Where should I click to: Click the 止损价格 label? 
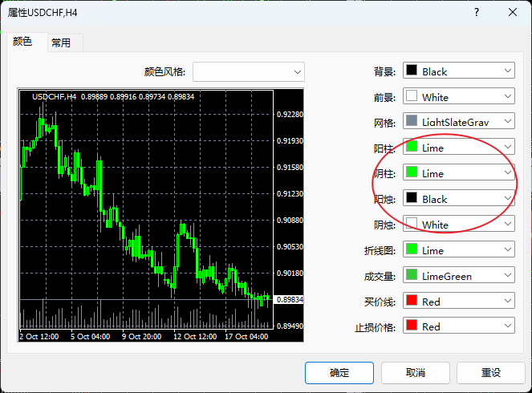point(375,327)
